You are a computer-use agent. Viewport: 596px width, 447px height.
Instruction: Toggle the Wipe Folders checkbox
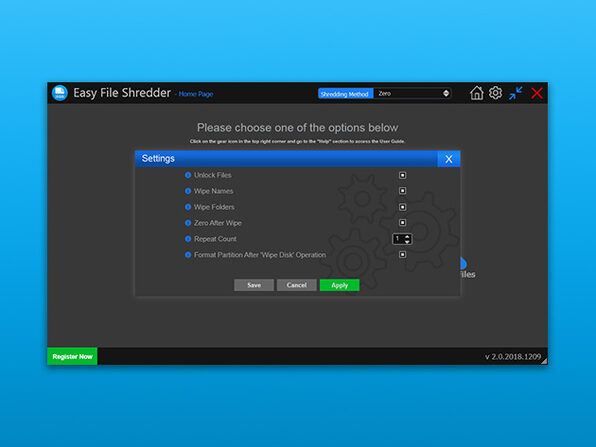pos(402,207)
